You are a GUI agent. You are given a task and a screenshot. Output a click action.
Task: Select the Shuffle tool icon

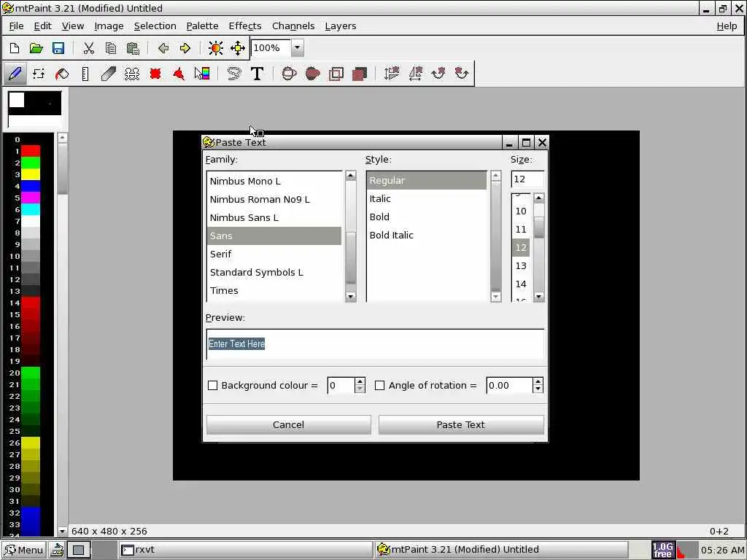pos(38,74)
